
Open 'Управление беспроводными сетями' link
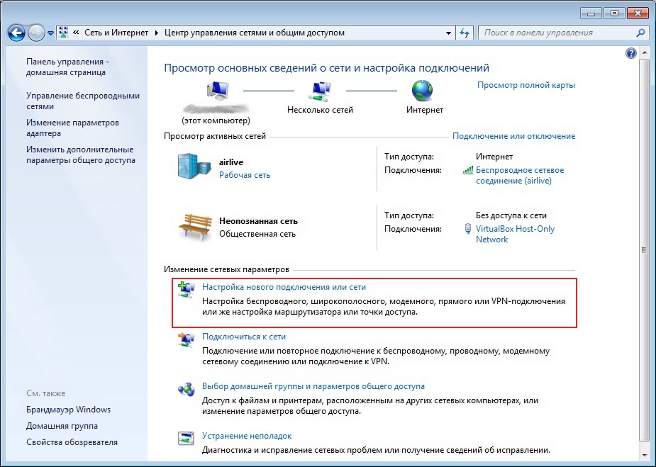click(83, 101)
